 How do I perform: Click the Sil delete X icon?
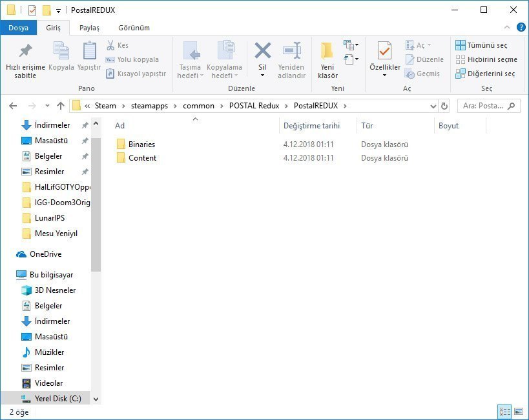tap(262, 50)
